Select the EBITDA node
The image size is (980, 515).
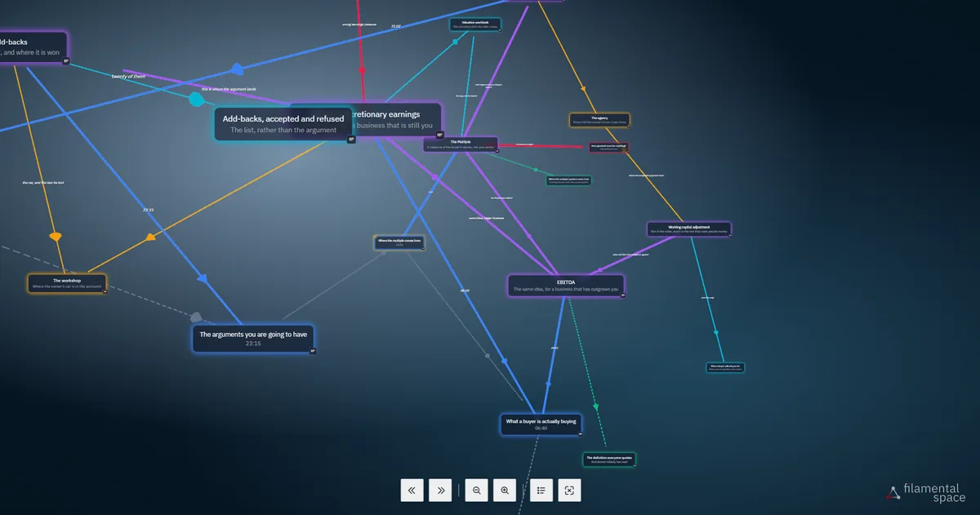[567, 285]
